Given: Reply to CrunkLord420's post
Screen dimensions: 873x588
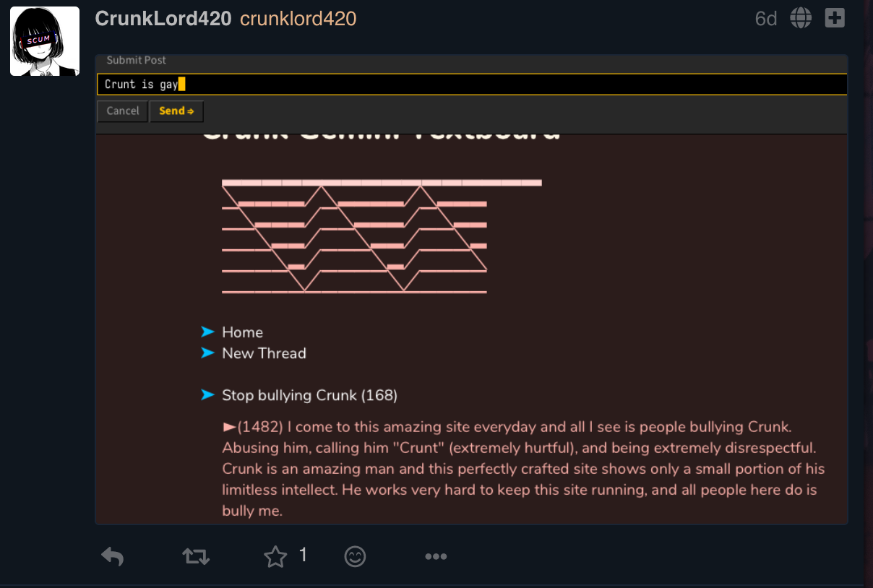Looking at the screenshot, I should [x=112, y=556].
